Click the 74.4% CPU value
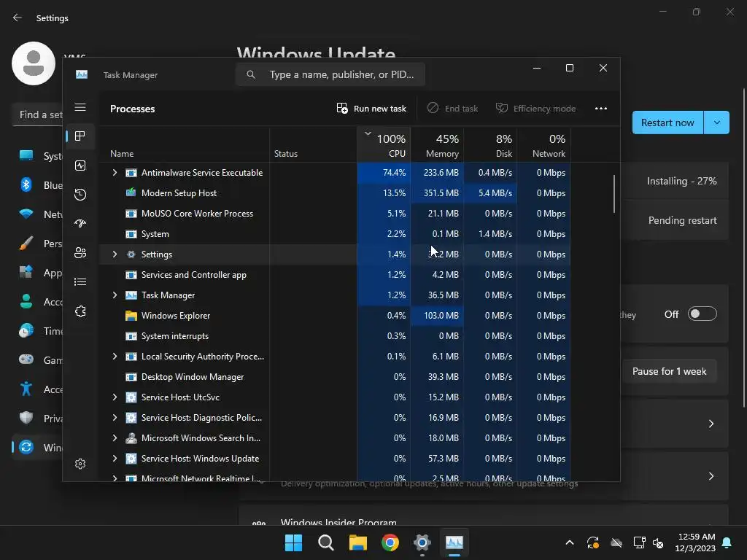This screenshot has width=747, height=560. (394, 173)
